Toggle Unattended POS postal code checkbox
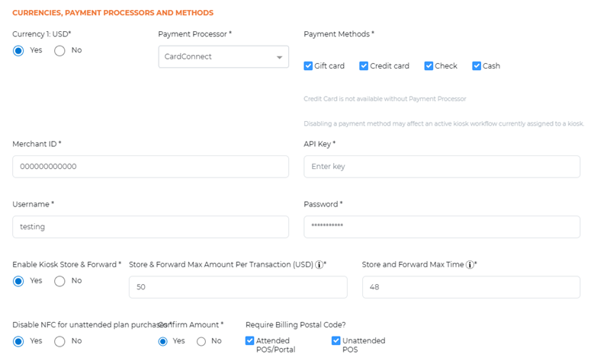This screenshot has height=364, width=610. (x=336, y=341)
